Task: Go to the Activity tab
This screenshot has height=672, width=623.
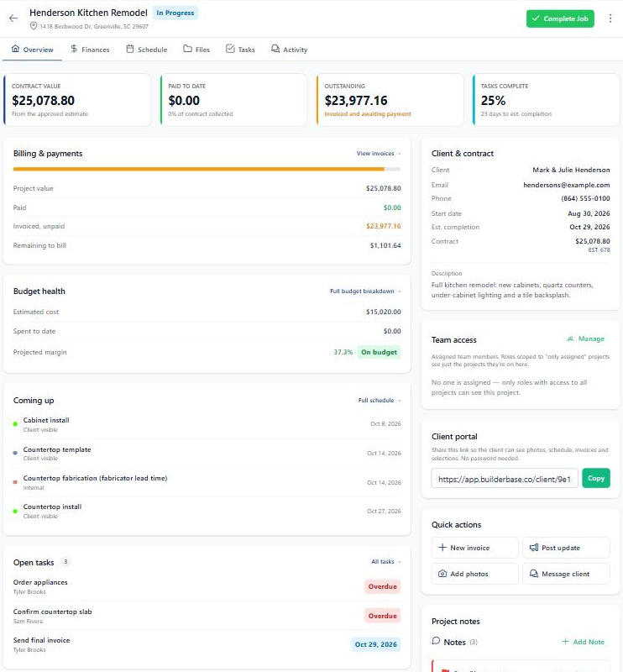Action: [x=289, y=50]
